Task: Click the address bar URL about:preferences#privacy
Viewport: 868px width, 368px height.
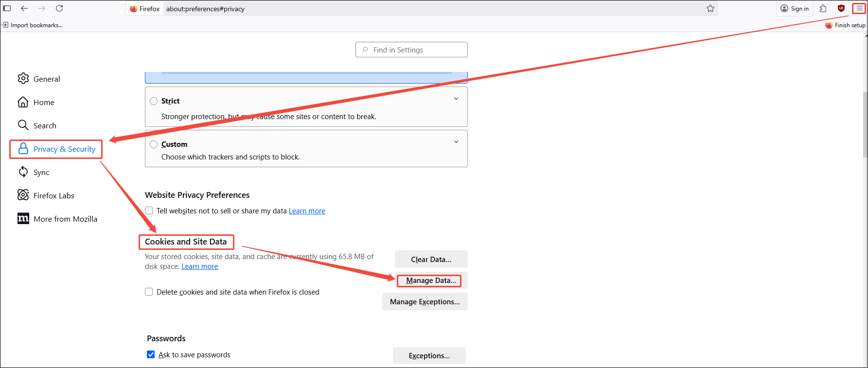Action: 205,9
